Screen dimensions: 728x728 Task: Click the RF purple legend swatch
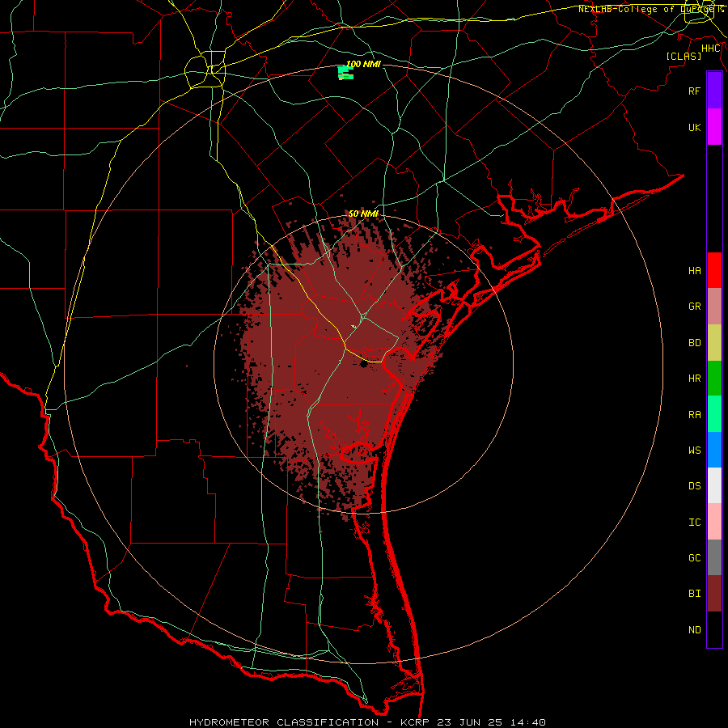point(714,91)
